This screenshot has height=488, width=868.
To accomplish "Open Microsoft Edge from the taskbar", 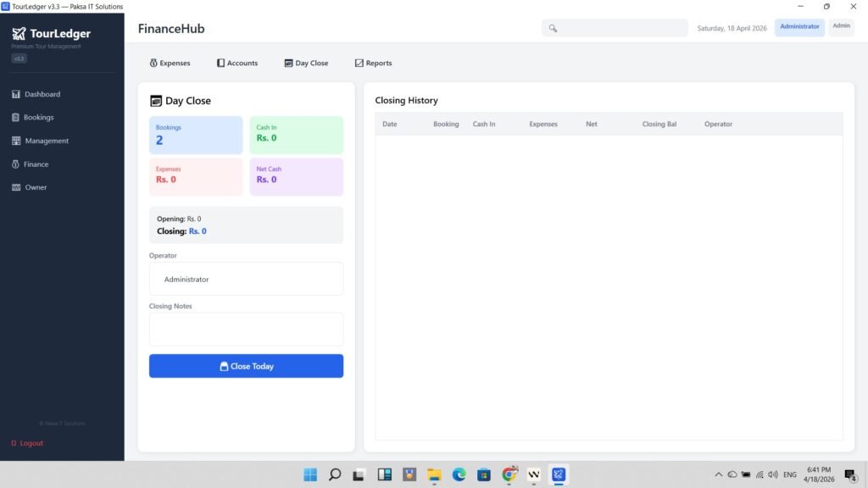I will click(x=459, y=474).
